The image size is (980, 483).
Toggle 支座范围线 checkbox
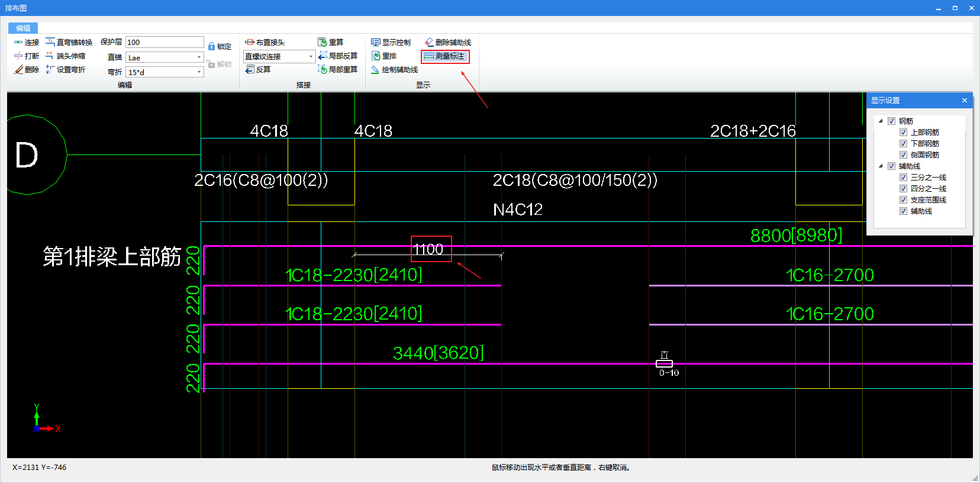pos(903,200)
